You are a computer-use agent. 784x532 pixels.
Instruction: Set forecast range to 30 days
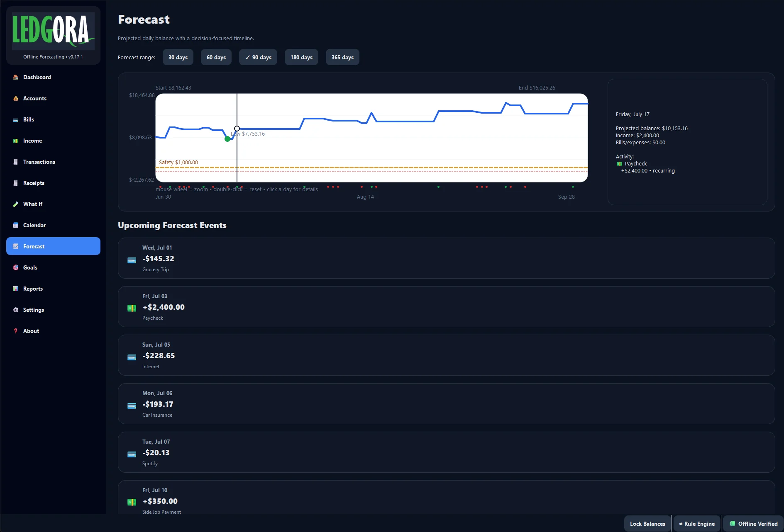[178, 57]
